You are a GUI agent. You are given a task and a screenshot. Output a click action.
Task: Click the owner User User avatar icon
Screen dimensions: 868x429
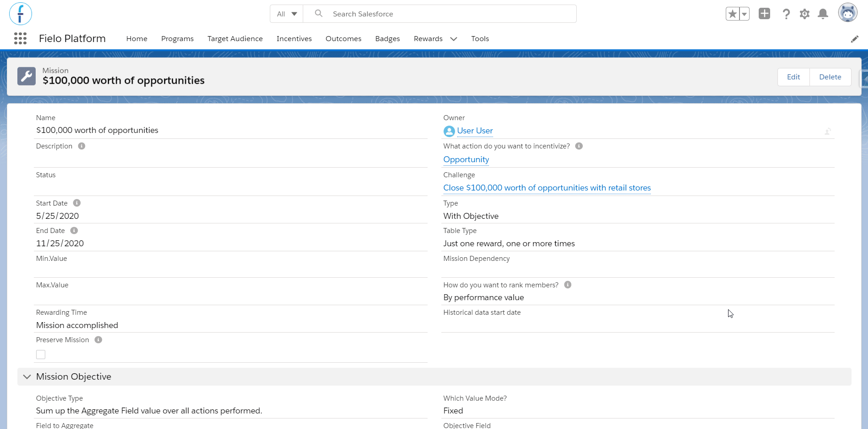point(449,131)
